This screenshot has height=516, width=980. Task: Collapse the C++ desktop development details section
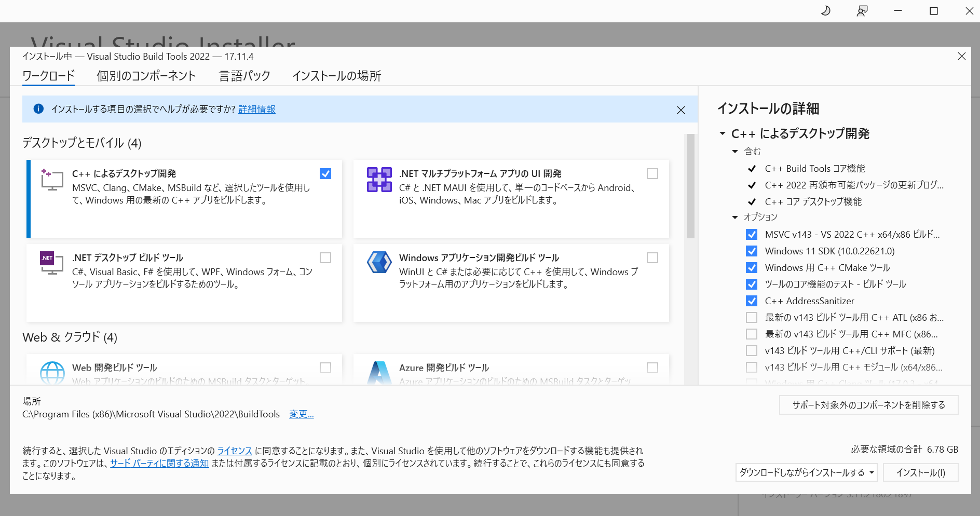click(x=722, y=134)
